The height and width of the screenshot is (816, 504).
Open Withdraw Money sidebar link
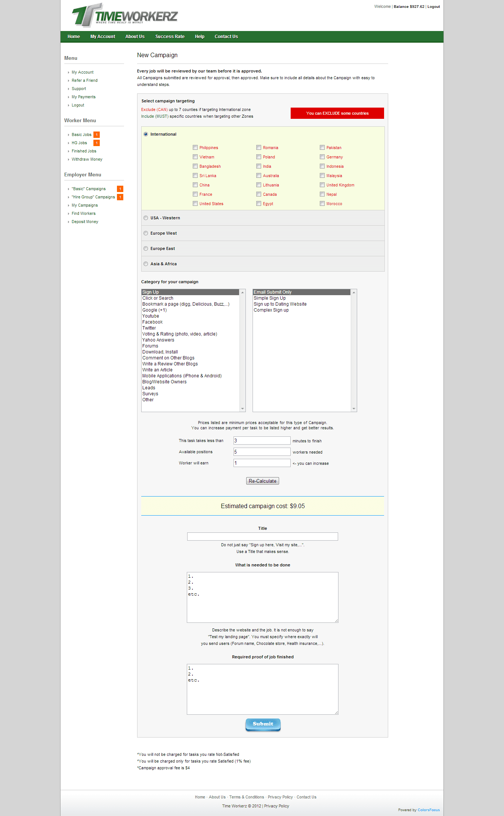click(87, 160)
